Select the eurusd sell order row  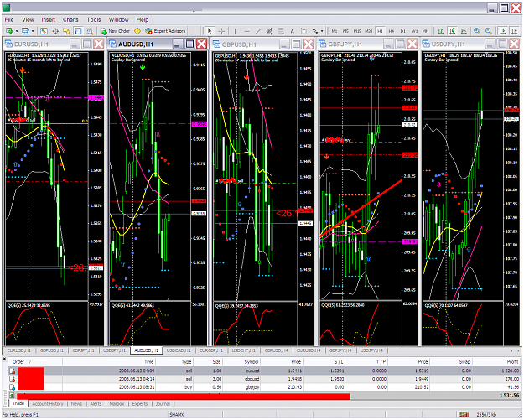265,371
